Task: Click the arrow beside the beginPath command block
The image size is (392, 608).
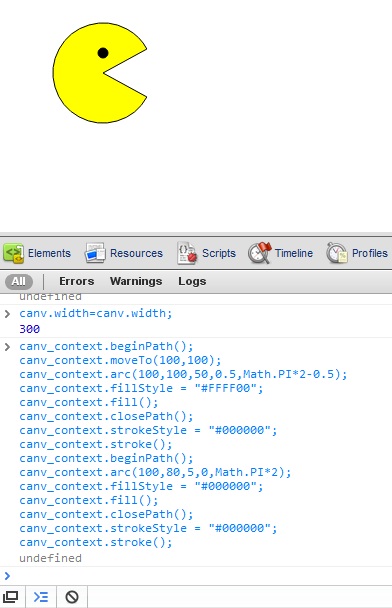Action: point(7,347)
